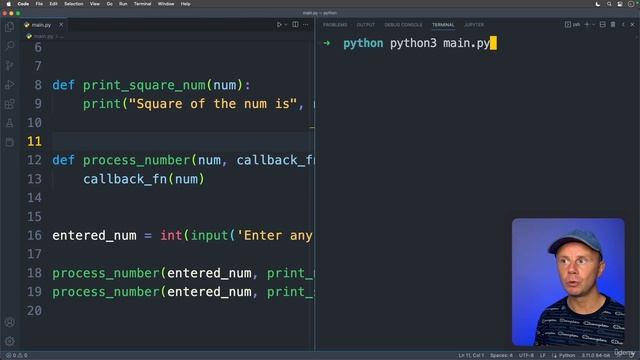The height and width of the screenshot is (360, 640).
Task: Switch to the Jupyter panel tab
Action: (x=474, y=25)
